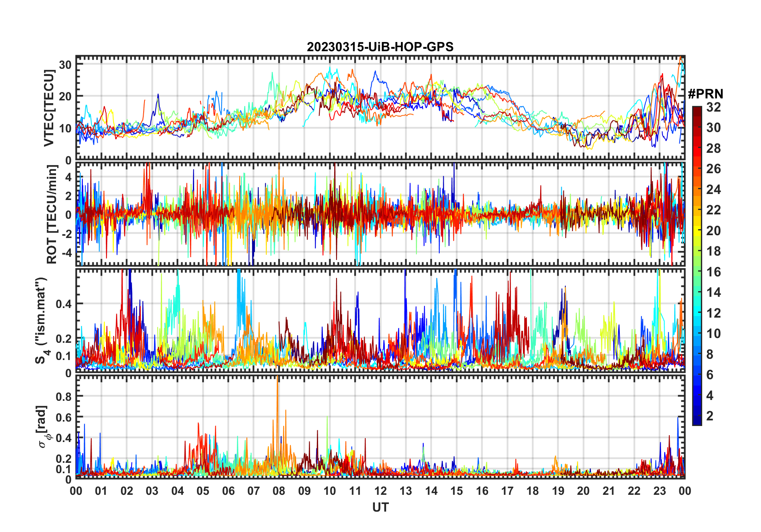Click colorbar tick label 8
The height and width of the screenshot is (532, 761).
tap(710, 354)
